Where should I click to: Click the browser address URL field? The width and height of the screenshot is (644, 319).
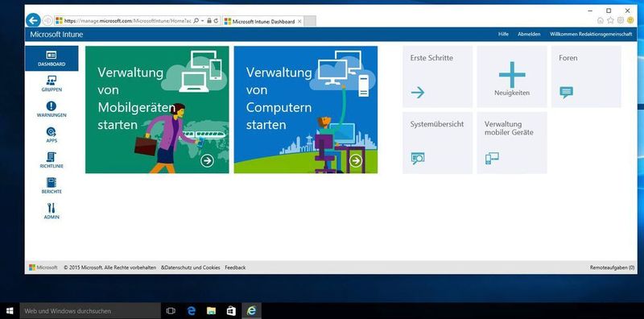click(x=127, y=21)
